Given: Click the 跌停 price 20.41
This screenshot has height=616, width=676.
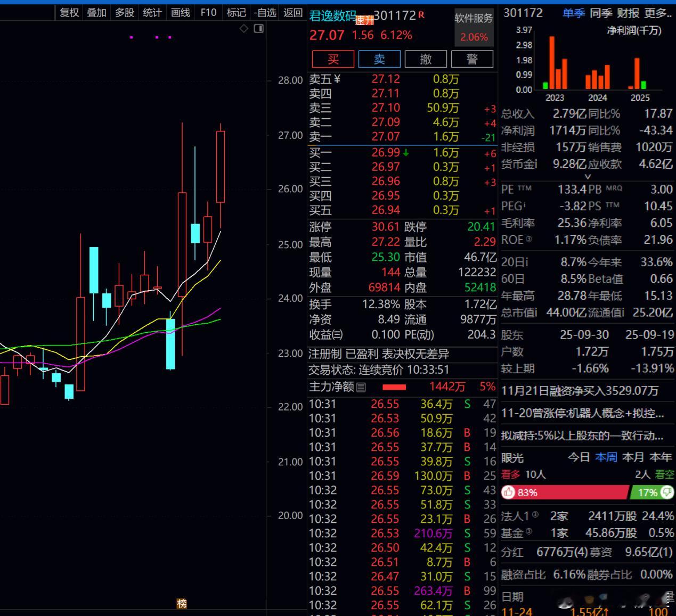Looking at the screenshot, I should (481, 227).
